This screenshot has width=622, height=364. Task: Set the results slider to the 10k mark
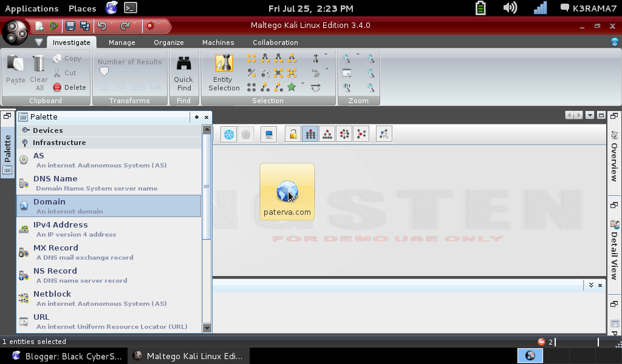pyautogui.click(x=155, y=87)
